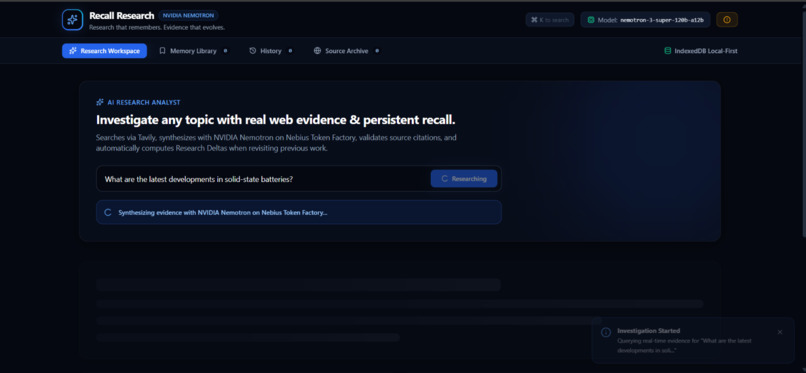Click the bookmark icon of Memory Library
This screenshot has height=373, width=806.
coord(162,51)
